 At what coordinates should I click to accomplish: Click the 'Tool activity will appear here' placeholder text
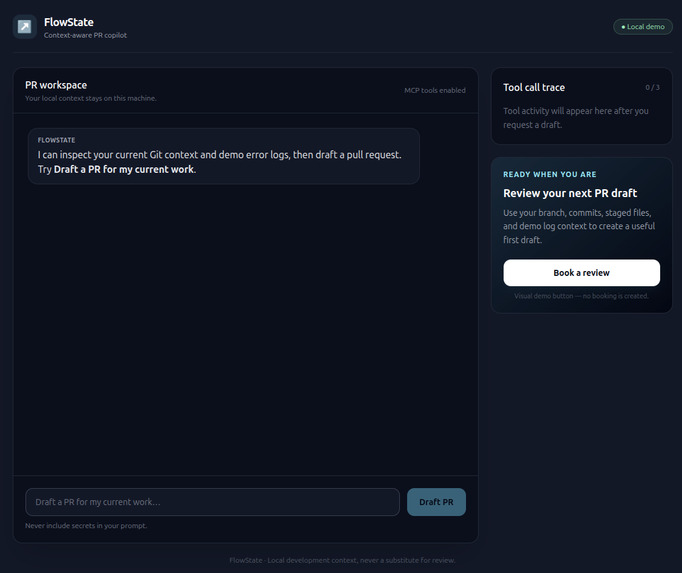(x=576, y=118)
